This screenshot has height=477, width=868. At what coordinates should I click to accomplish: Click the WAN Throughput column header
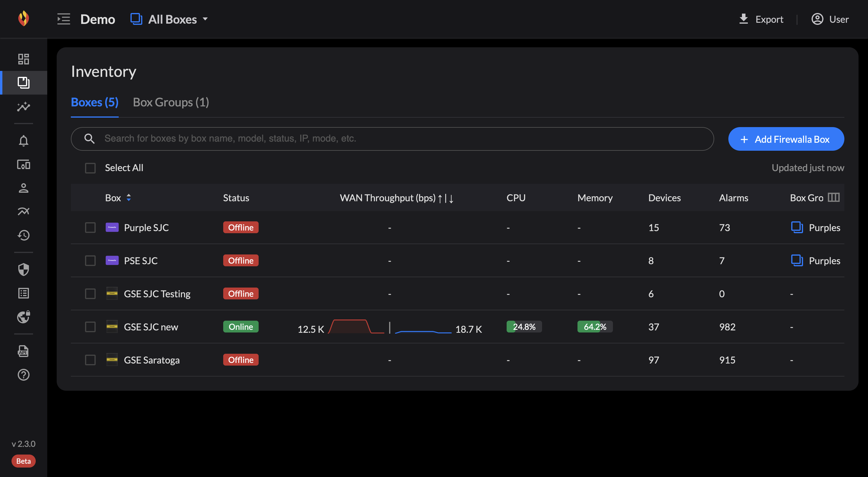(x=396, y=198)
